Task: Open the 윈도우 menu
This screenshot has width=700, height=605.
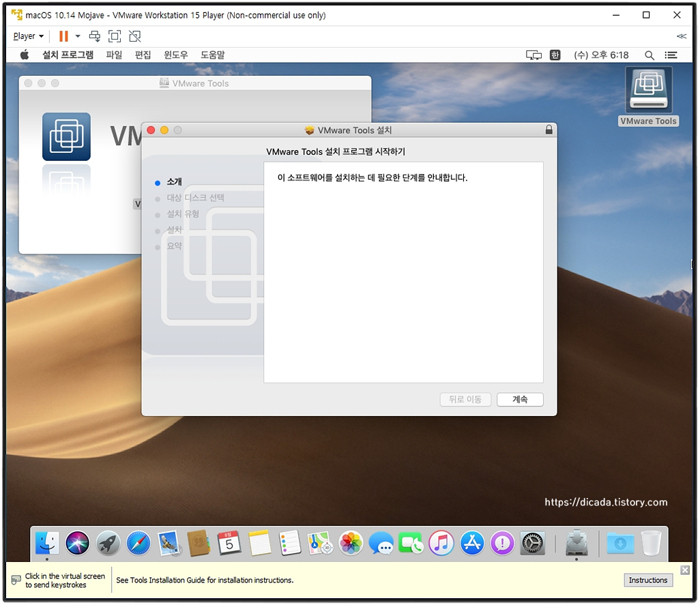Action: click(x=176, y=55)
